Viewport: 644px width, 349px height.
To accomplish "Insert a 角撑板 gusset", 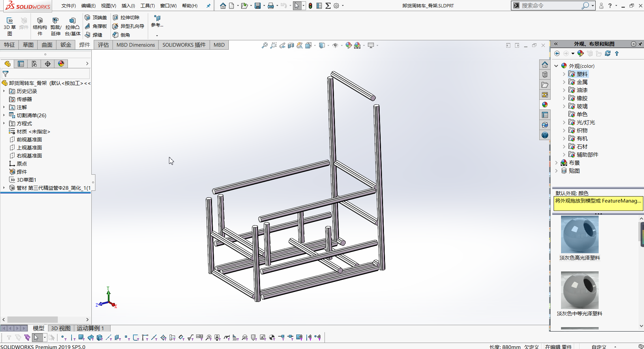I will (96, 26).
